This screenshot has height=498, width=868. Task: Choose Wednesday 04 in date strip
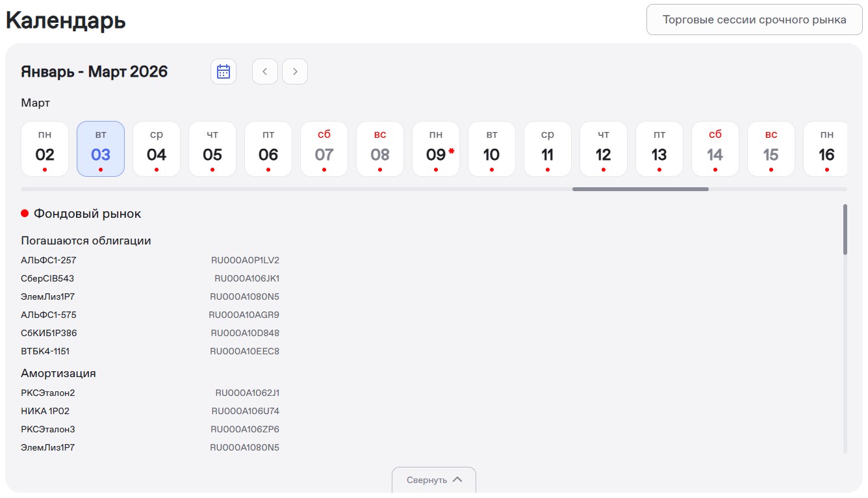[x=157, y=149]
